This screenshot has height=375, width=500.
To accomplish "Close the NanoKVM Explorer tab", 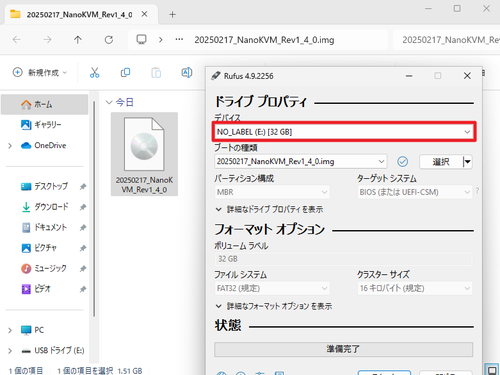I will [144, 14].
